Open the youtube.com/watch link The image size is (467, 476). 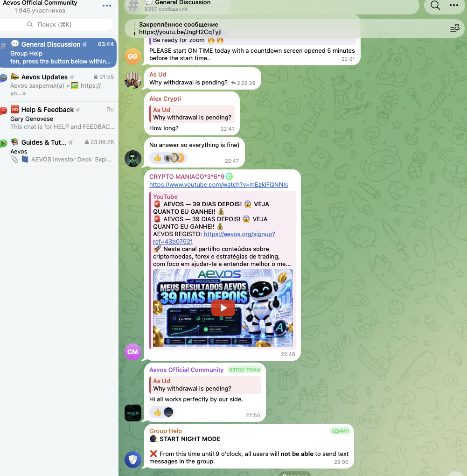pyautogui.click(x=218, y=185)
